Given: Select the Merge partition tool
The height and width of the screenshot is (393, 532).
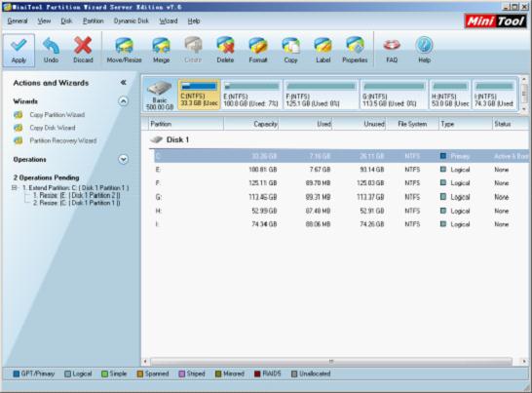Looking at the screenshot, I should coord(161,46).
